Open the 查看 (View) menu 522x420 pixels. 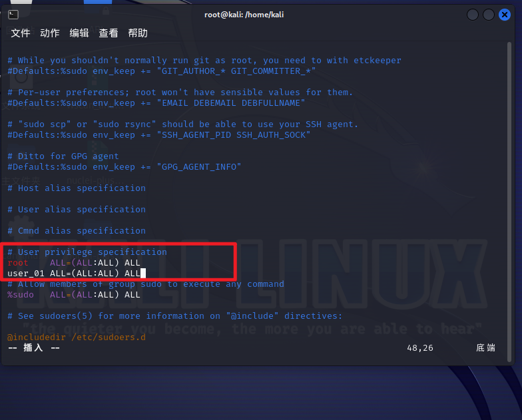point(109,33)
